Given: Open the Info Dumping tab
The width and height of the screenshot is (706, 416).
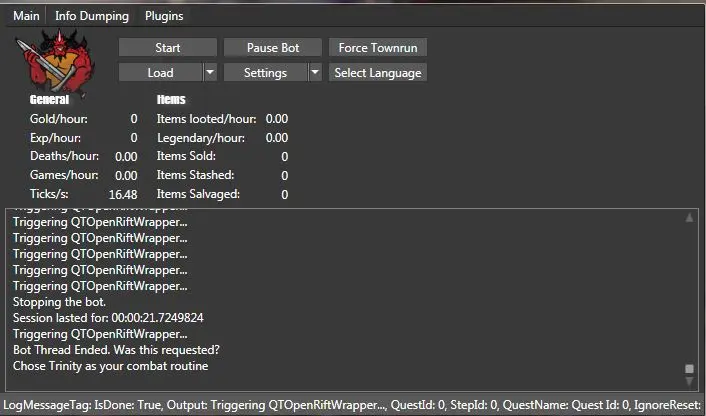Looking at the screenshot, I should [x=92, y=16].
